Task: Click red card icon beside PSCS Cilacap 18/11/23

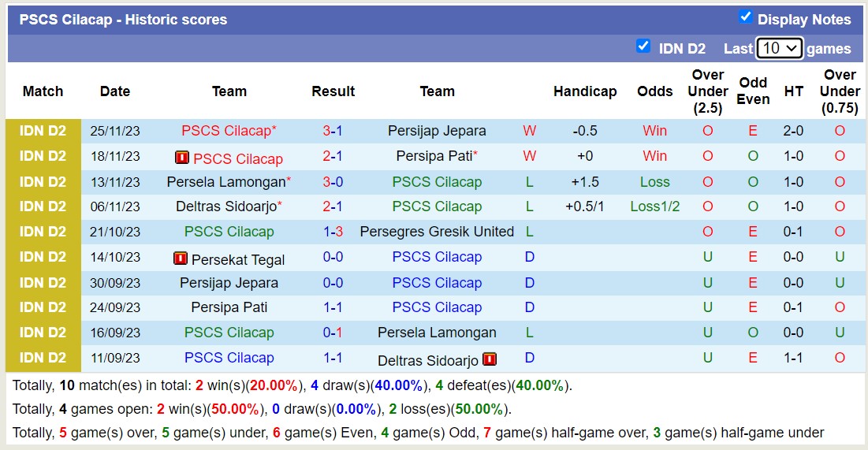Action: point(182,158)
